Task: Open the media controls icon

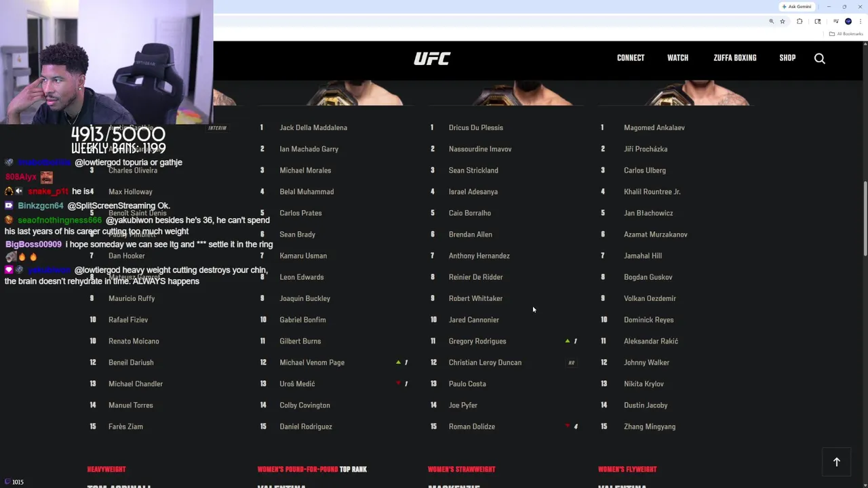Action: click(x=835, y=22)
